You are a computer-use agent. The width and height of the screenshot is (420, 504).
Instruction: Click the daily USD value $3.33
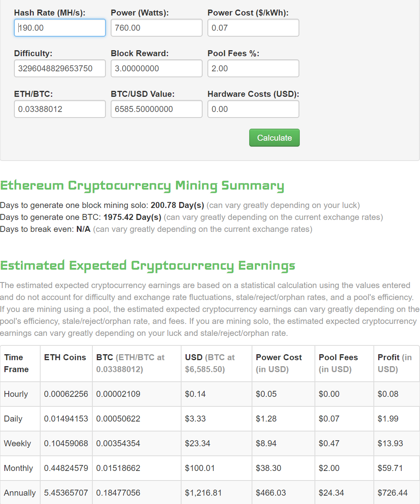pyautogui.click(x=195, y=419)
